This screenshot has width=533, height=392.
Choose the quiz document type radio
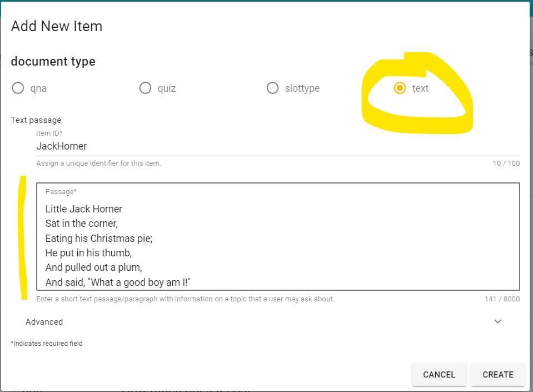[x=145, y=88]
